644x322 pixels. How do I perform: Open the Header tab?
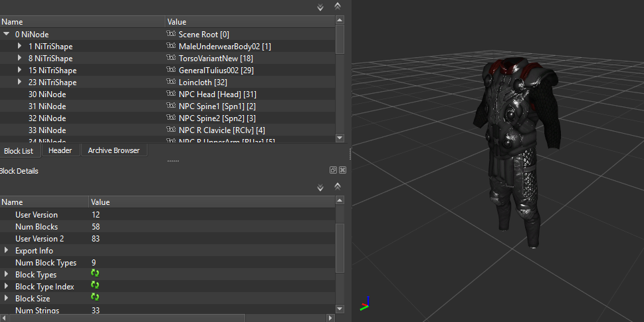click(x=60, y=150)
